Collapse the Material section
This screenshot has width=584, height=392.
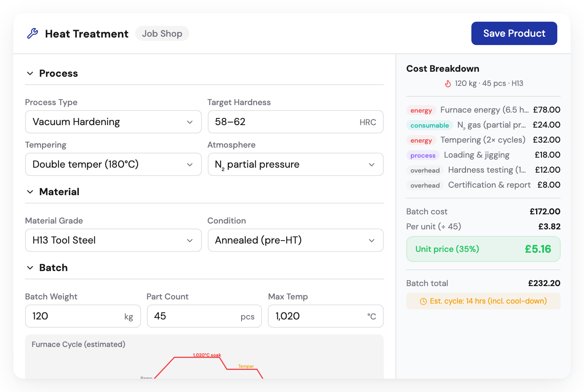(30, 191)
